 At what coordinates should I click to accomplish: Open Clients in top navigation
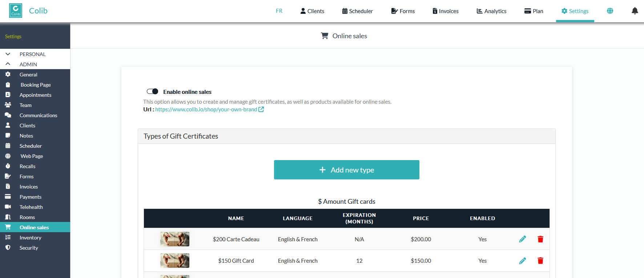click(x=312, y=11)
